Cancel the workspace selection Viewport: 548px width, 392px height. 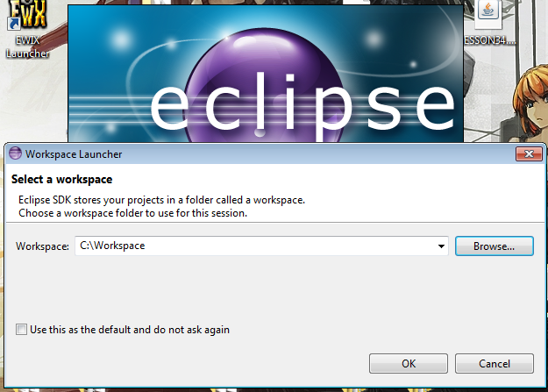pos(495,364)
